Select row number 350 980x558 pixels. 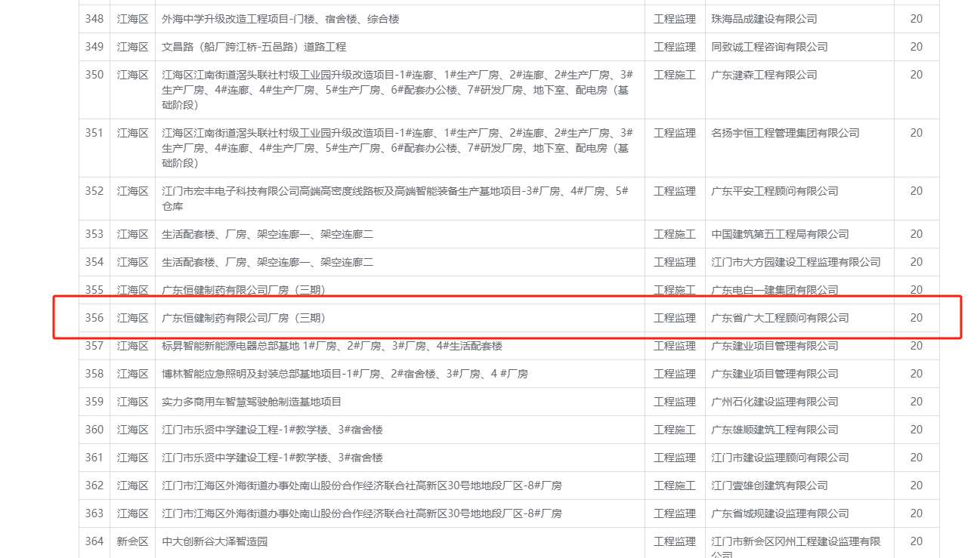tap(94, 75)
